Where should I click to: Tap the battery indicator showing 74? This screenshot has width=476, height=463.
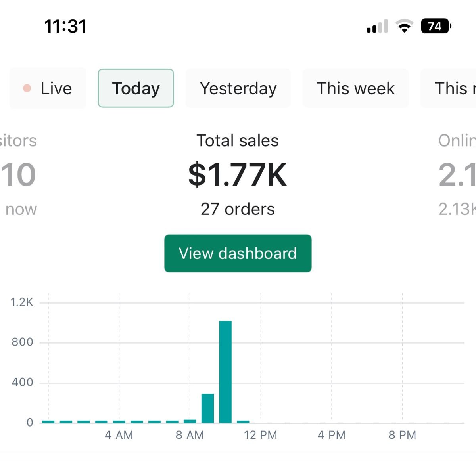pyautogui.click(x=435, y=26)
